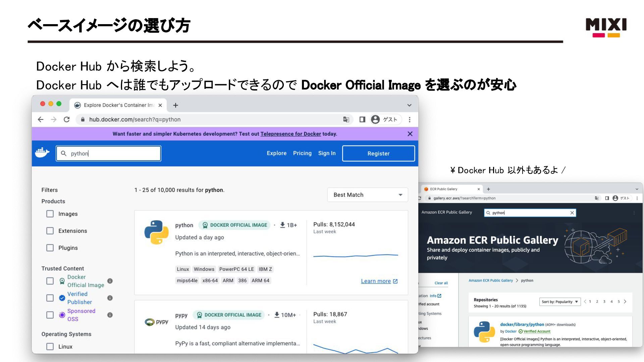Open the Explore menu on Docker Hub
Screen dimensions: 644x362
277,153
